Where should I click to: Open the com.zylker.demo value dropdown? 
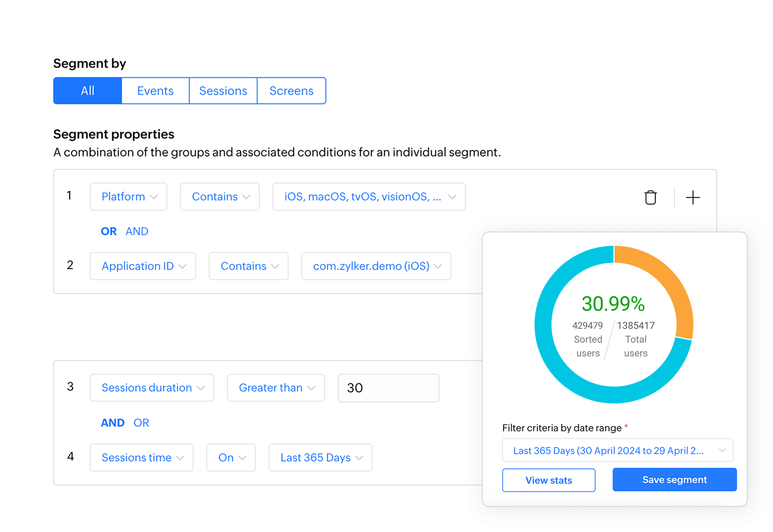click(x=376, y=266)
